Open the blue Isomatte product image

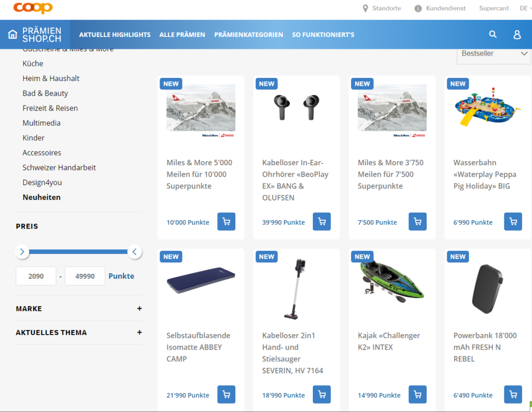(201, 281)
